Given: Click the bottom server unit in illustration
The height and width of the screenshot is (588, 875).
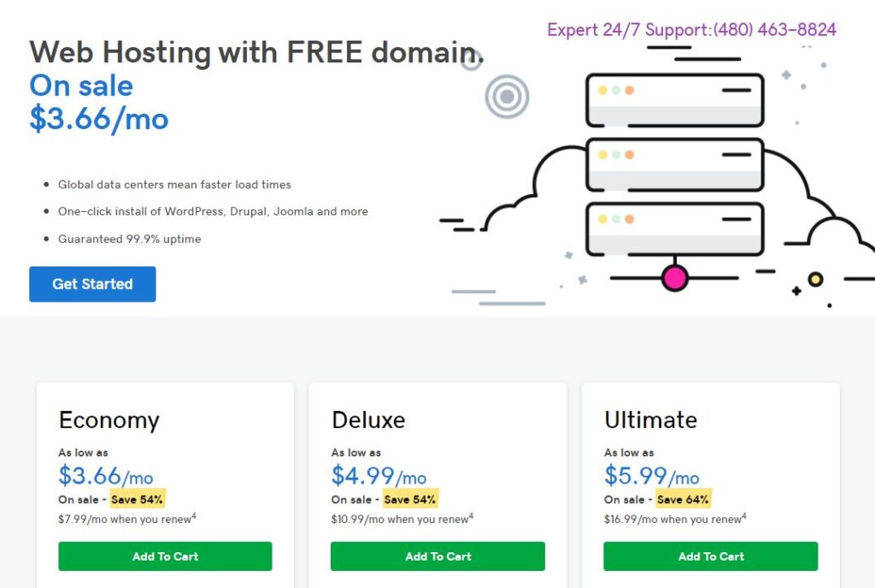Looking at the screenshot, I should point(675,229).
